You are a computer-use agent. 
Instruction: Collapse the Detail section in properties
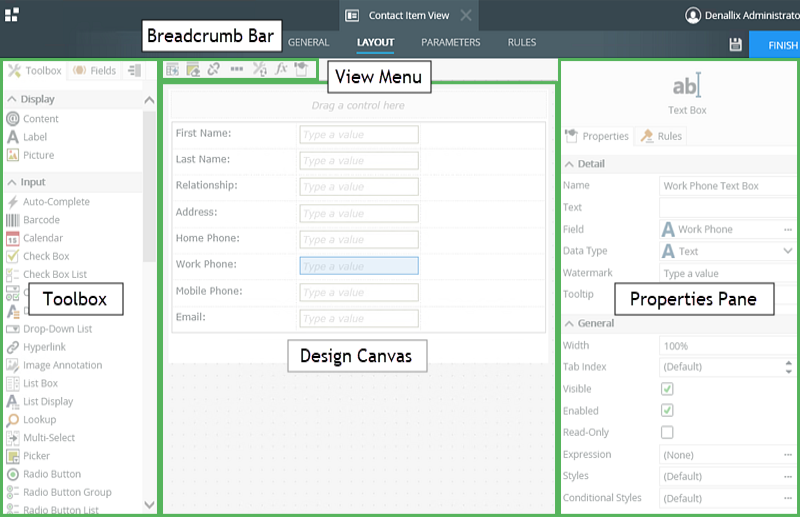(569, 164)
